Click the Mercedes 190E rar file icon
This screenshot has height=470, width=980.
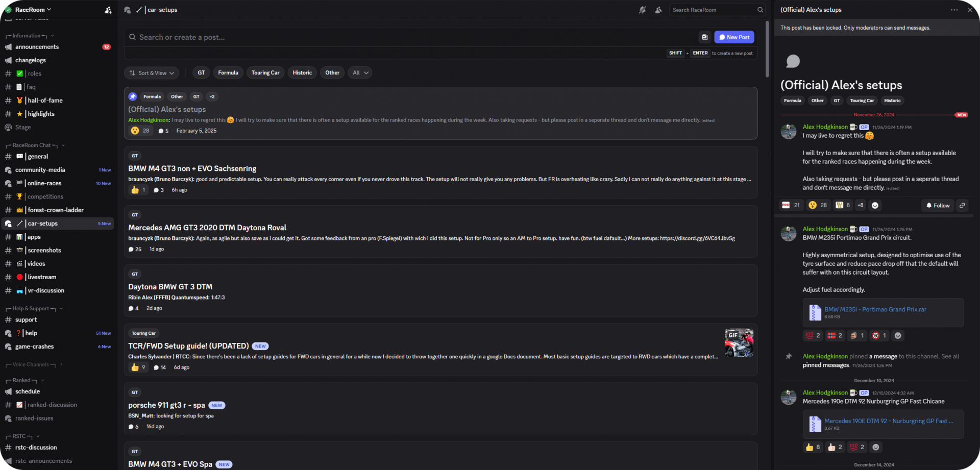[x=815, y=424]
